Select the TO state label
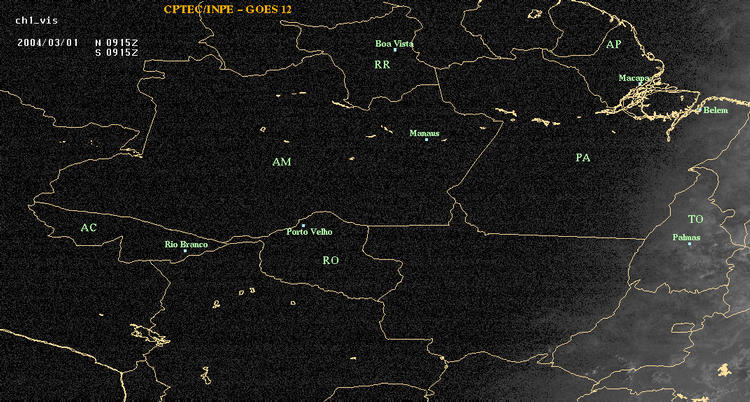This screenshot has width=750, height=402. (695, 219)
